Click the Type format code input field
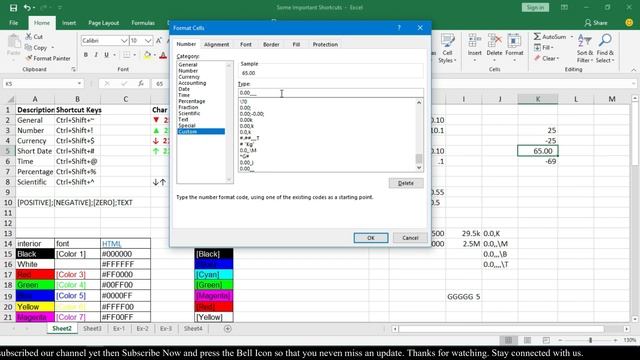This screenshot has width=640, height=360. pos(331,93)
